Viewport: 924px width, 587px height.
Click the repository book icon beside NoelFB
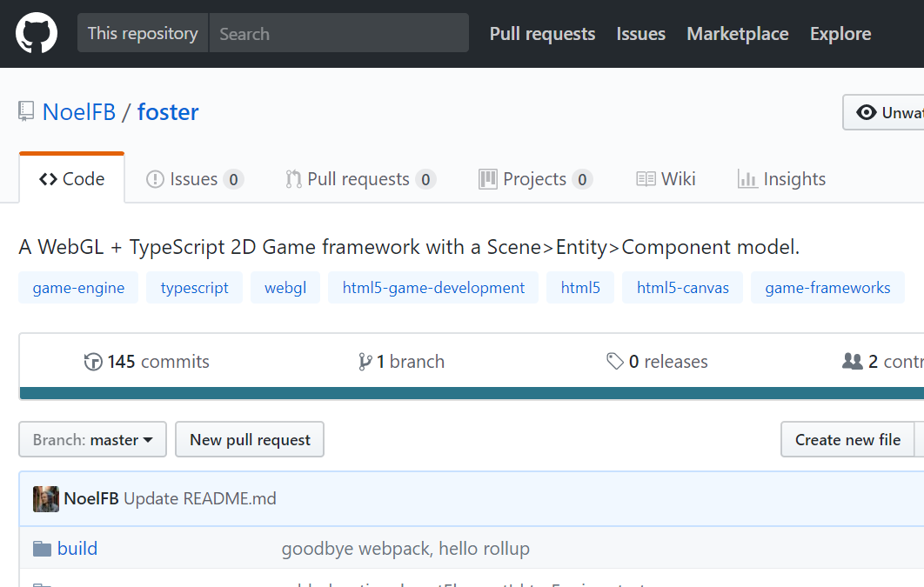[26, 111]
